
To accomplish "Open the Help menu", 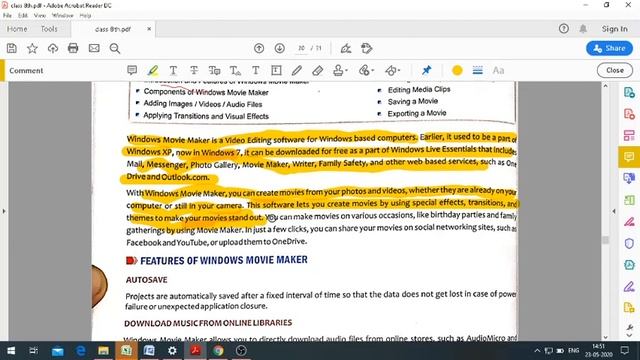I will 85,16.
